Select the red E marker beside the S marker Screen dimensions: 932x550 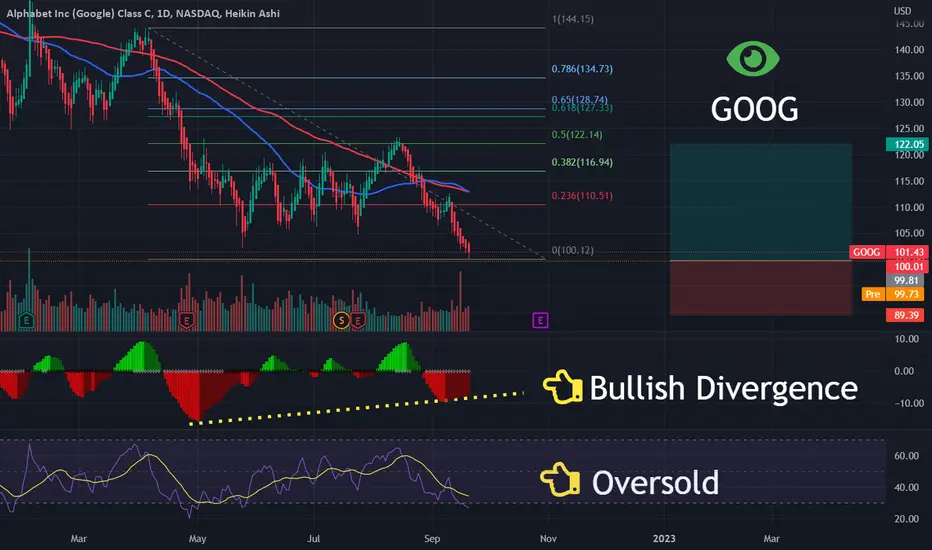coord(358,320)
